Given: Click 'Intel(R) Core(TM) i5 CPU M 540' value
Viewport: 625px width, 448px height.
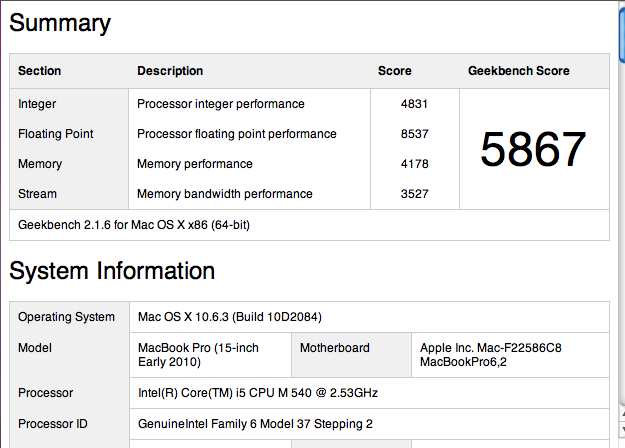Looking at the screenshot, I should pos(257,393).
